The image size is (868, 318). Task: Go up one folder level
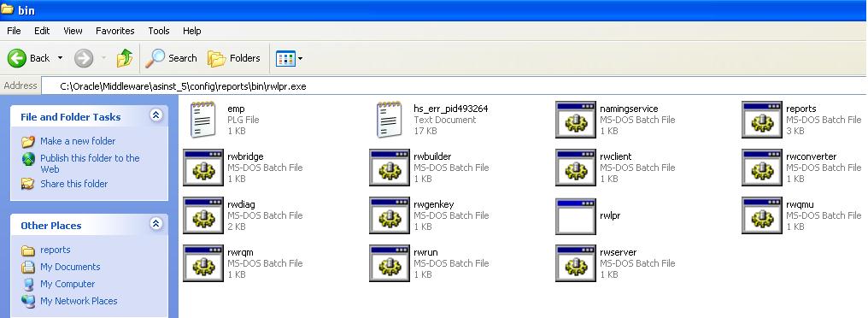125,58
